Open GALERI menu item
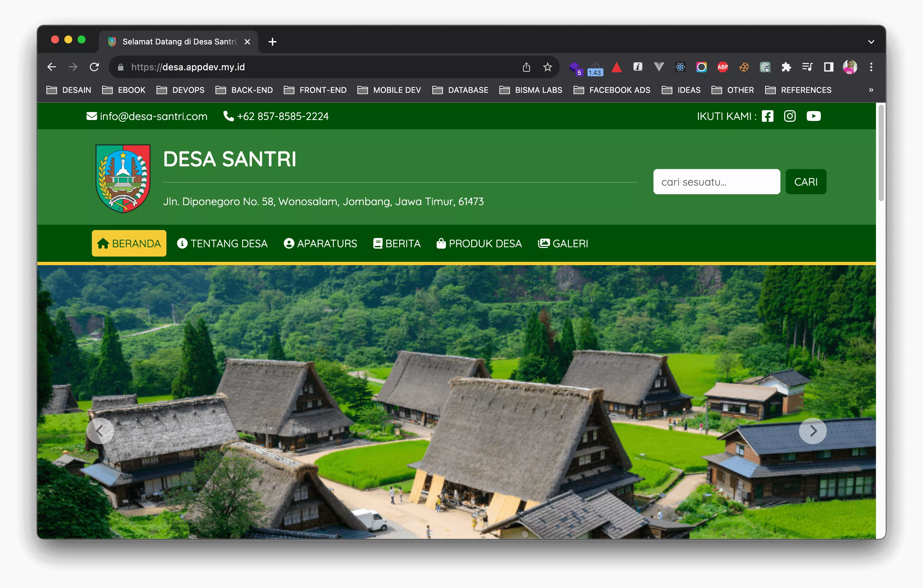 [563, 243]
